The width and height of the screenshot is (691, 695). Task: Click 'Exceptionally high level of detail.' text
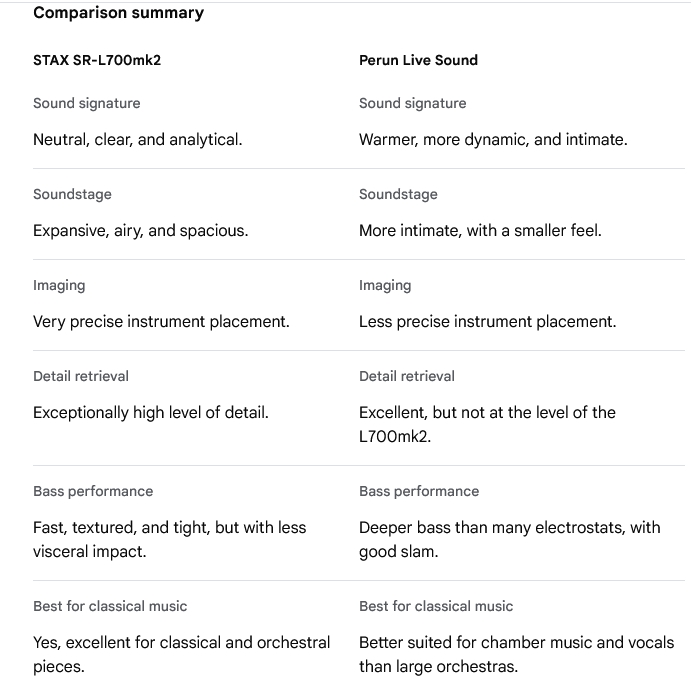click(x=150, y=412)
